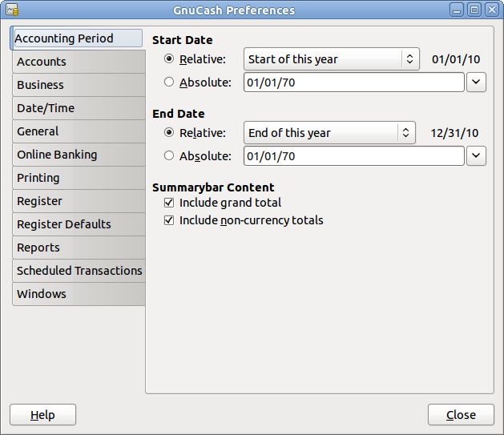Switch to the Windows tab
This screenshot has width=504, height=435.
(x=79, y=294)
